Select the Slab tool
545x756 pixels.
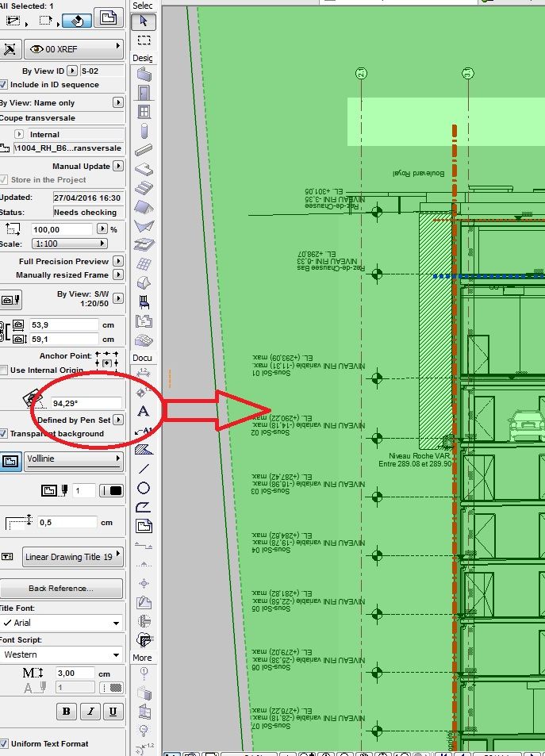[x=144, y=169]
